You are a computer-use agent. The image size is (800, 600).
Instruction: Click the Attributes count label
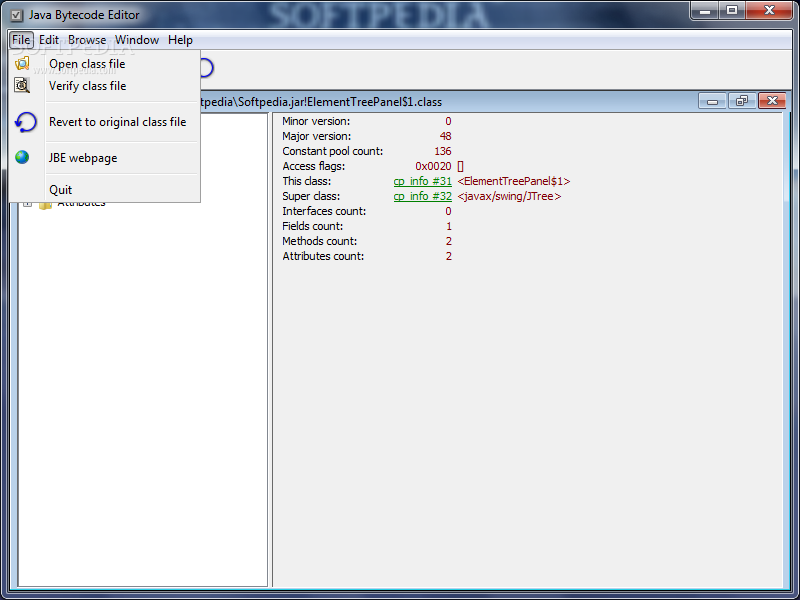click(323, 256)
